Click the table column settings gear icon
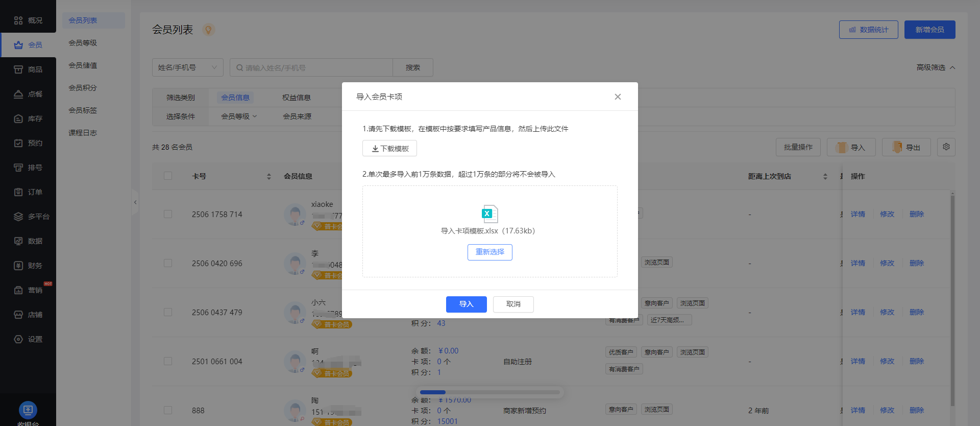Screen dimensions: 980x426 click(x=946, y=147)
